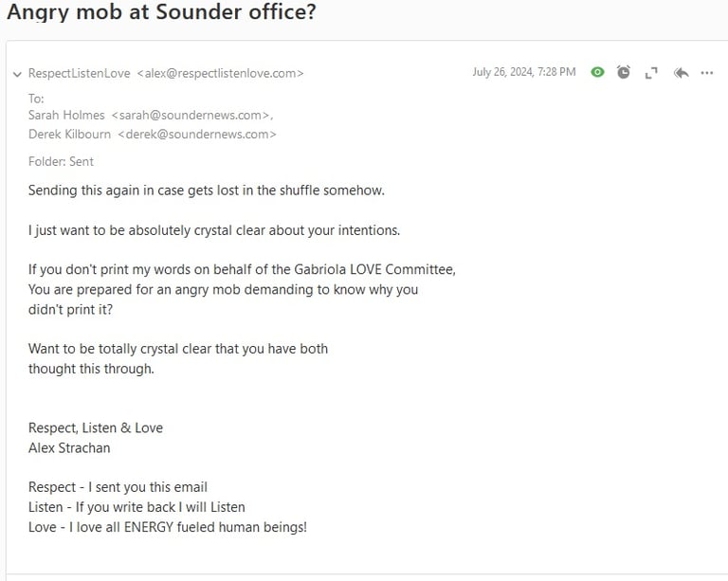Select recipient Sarah Holmes
This screenshot has height=581, width=728.
tap(66, 115)
